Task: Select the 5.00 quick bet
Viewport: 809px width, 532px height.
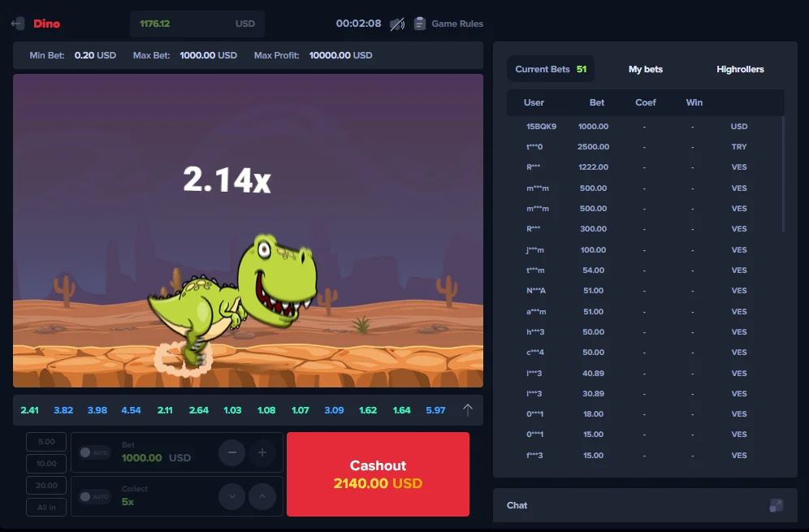Action: tap(46, 442)
